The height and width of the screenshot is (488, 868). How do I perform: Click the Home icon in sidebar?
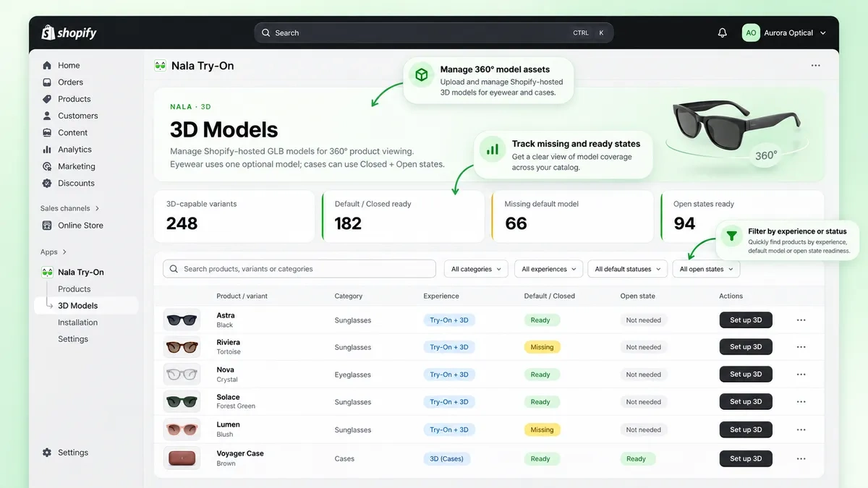[x=47, y=65]
